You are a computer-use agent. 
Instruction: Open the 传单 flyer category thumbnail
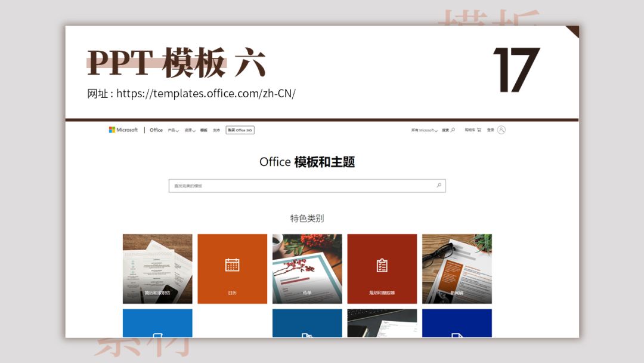(x=308, y=269)
